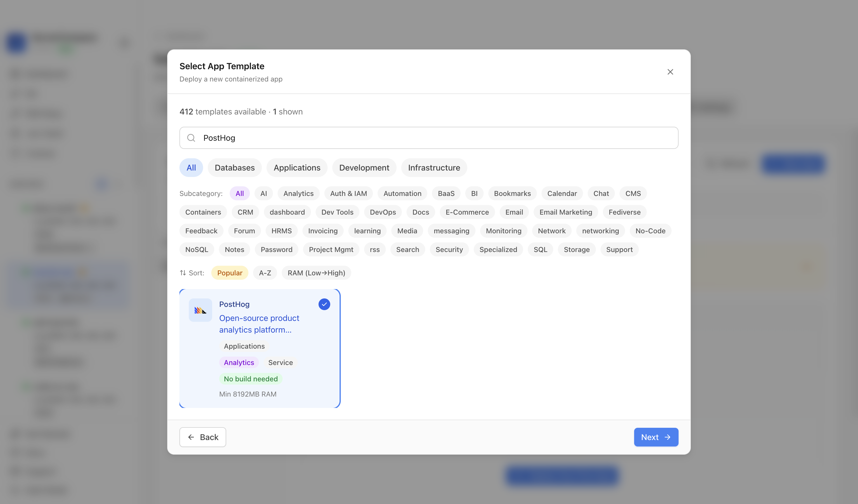
Task: Select the All category tab
Action: (x=191, y=168)
